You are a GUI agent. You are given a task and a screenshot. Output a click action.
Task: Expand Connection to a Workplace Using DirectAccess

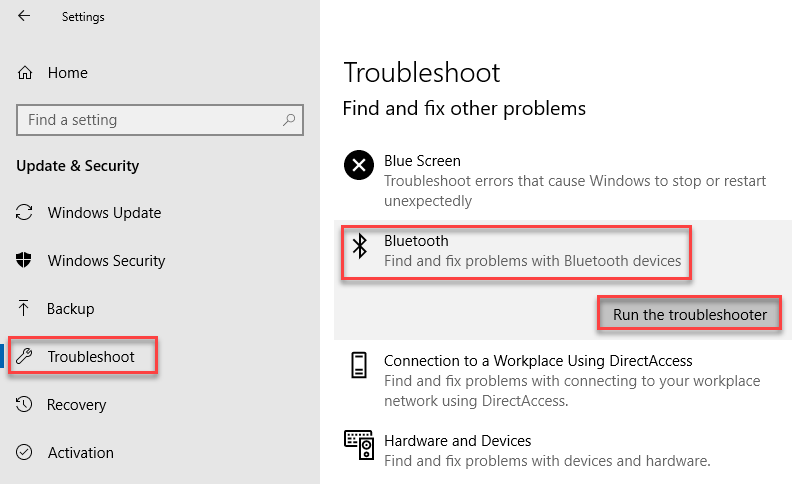pos(563,380)
